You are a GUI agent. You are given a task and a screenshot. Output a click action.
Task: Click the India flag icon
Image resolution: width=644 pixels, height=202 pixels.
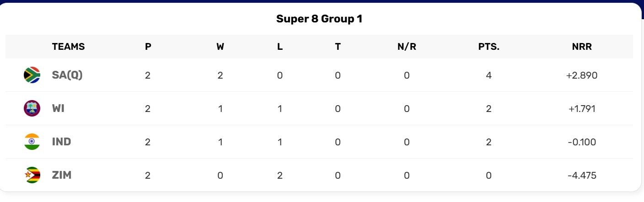[32, 142]
